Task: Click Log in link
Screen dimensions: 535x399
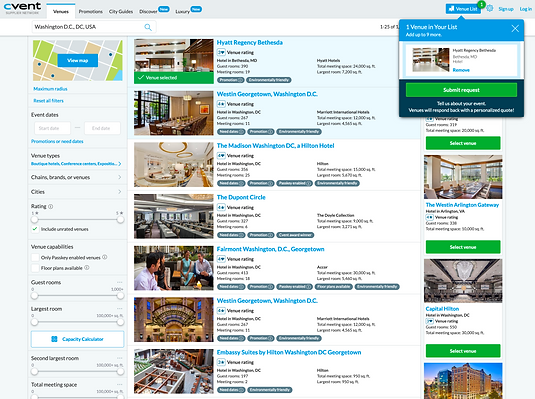Action: coord(525,9)
